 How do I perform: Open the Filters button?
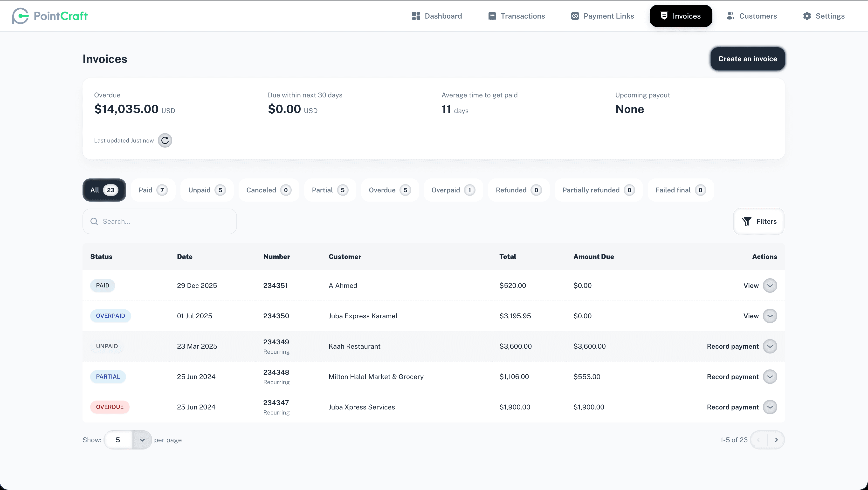(x=759, y=221)
